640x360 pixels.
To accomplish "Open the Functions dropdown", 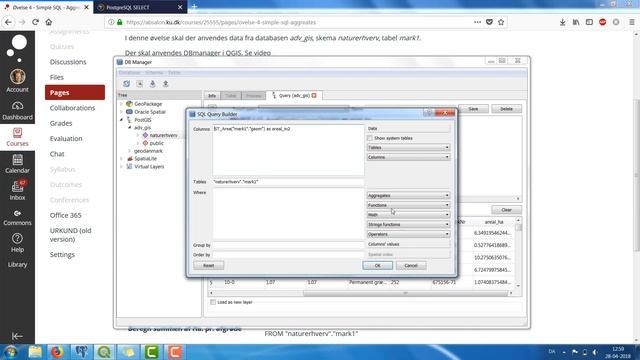I will (x=408, y=205).
